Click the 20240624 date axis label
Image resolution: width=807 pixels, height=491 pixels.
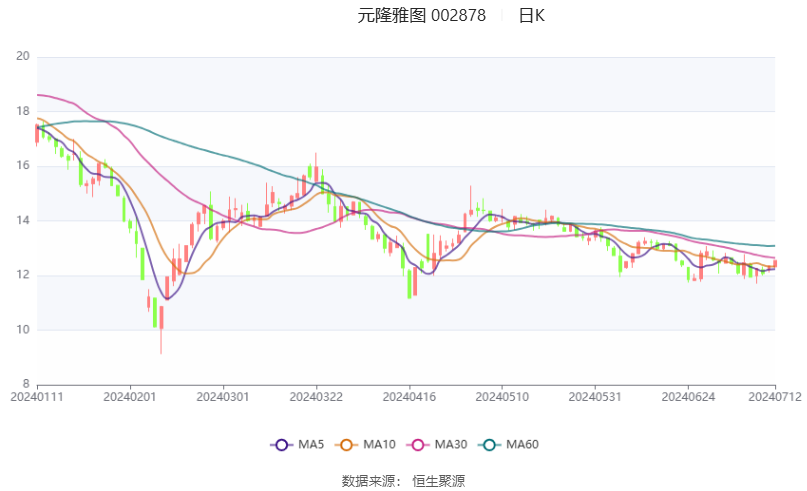[688, 397]
